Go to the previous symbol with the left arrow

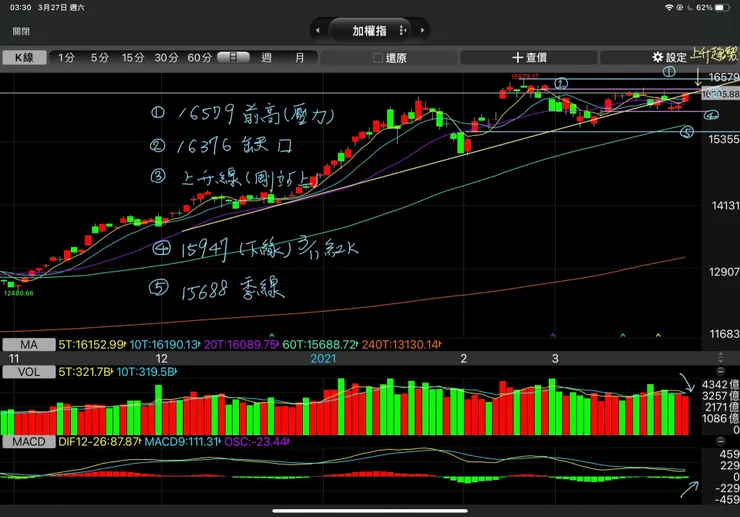coord(318,30)
